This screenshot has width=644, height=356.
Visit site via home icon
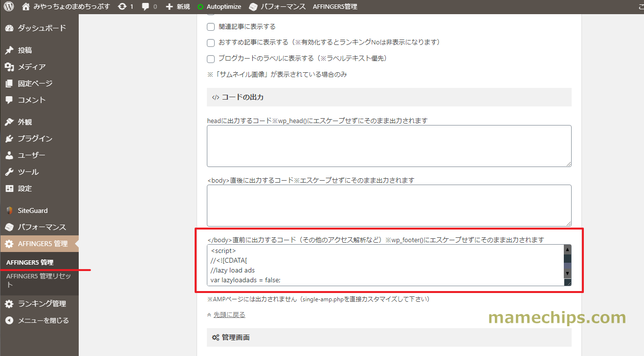tap(26, 7)
